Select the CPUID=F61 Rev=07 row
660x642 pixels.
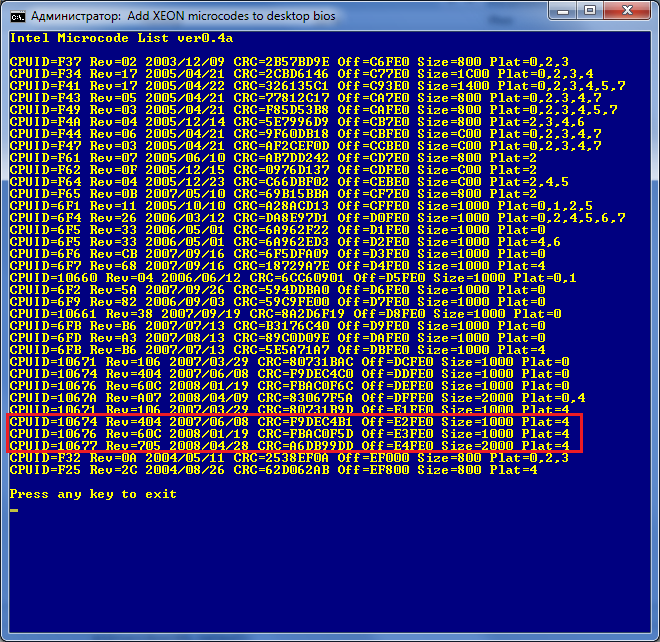pyautogui.click(x=273, y=158)
